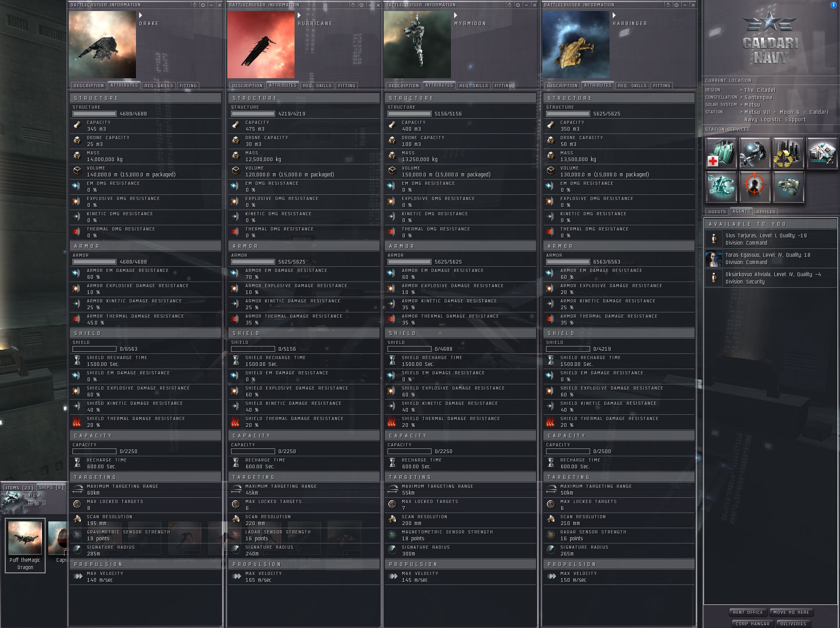Click Hurricane's Scan Resolution icon
The width and height of the screenshot is (840, 628).
(236, 520)
